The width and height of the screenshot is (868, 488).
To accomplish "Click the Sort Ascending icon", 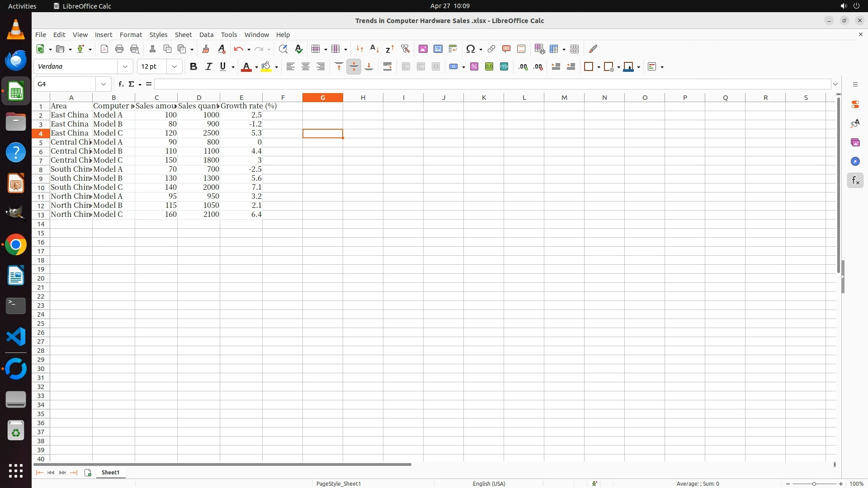I will coord(374,49).
